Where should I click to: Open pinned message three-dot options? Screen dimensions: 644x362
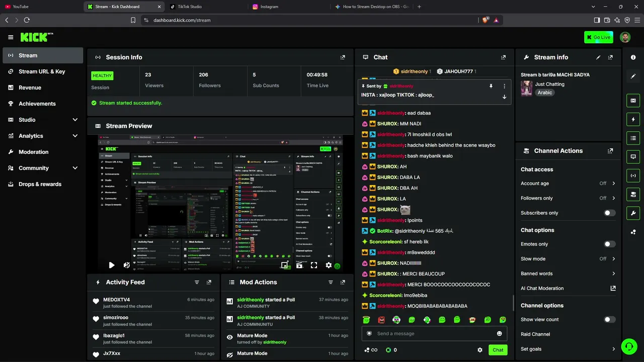(x=504, y=86)
